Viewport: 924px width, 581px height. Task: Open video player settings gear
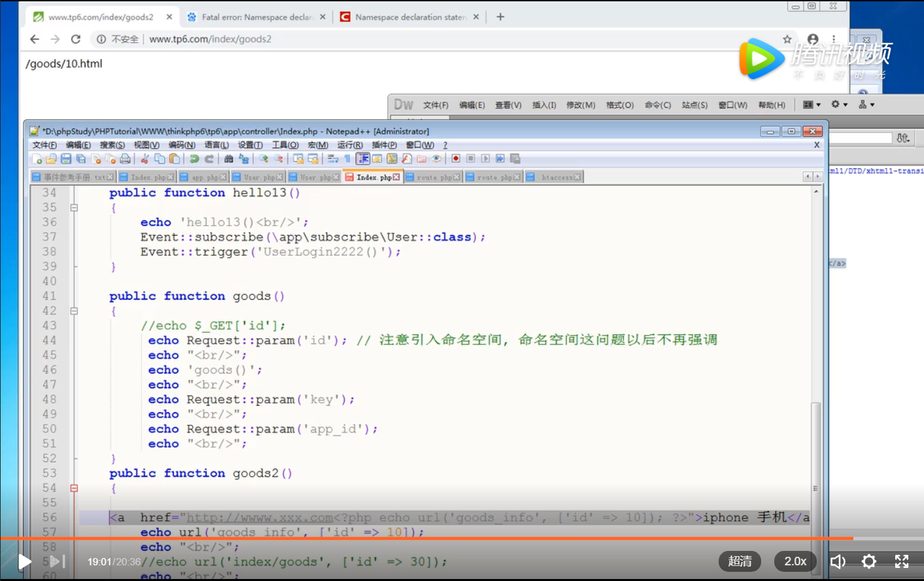(869, 561)
